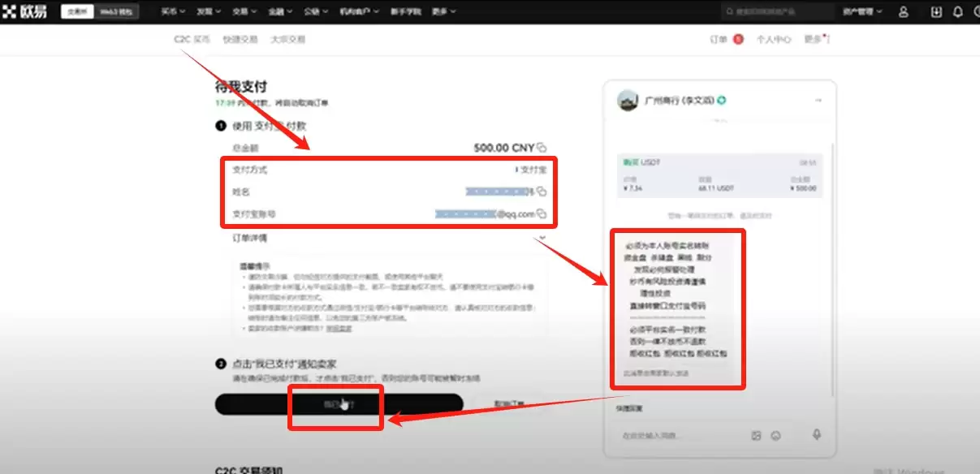
Task: Click the app download icon in top bar
Action: click(935, 11)
